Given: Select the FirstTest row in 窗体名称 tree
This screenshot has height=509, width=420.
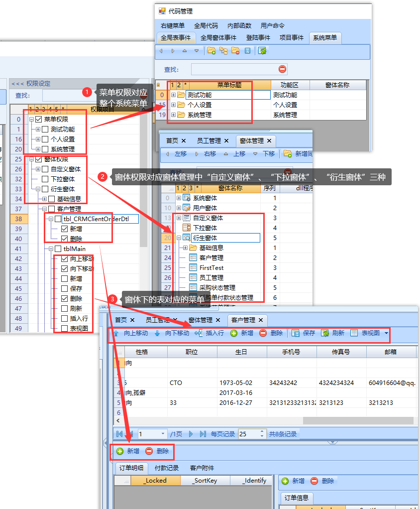Looking at the screenshot, I should pyautogui.click(x=211, y=267).
